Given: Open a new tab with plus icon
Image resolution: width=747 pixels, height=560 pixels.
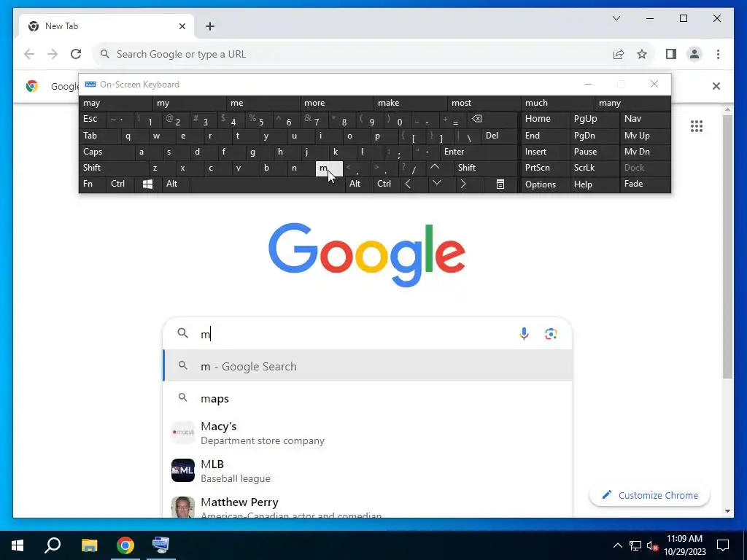Looking at the screenshot, I should [x=209, y=26].
